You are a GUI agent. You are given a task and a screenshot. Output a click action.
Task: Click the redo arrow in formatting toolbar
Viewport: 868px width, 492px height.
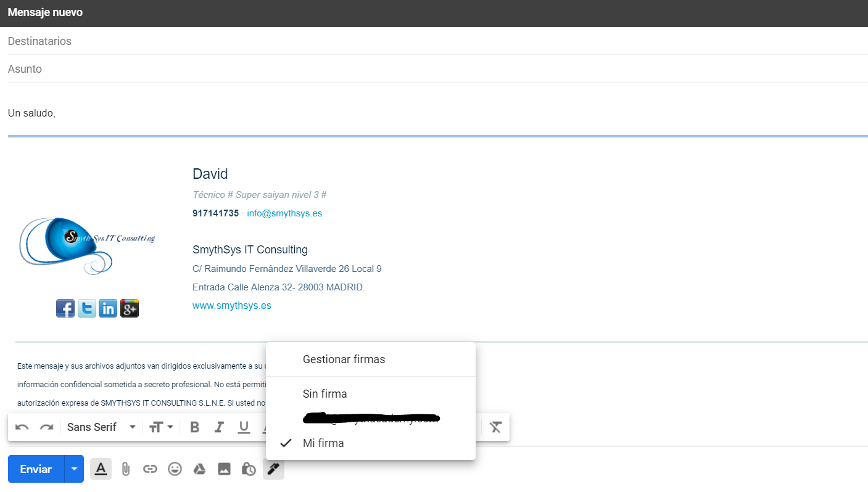(46, 427)
